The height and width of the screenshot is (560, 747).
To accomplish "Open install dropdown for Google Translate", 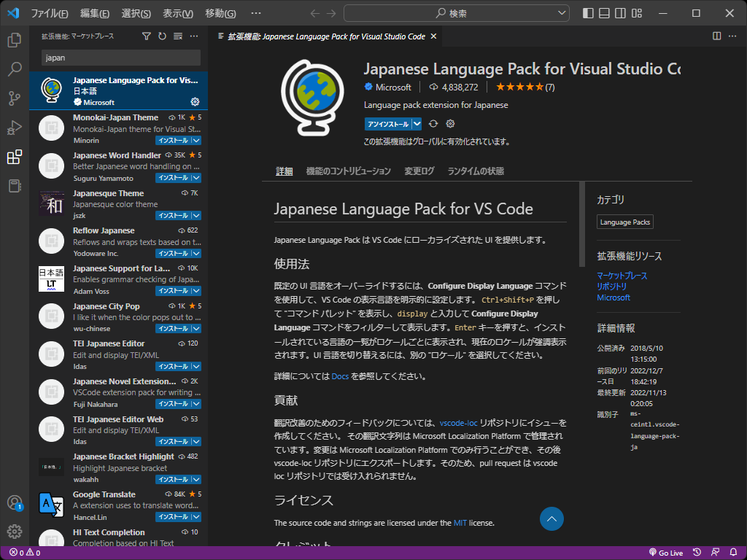I will click(196, 517).
